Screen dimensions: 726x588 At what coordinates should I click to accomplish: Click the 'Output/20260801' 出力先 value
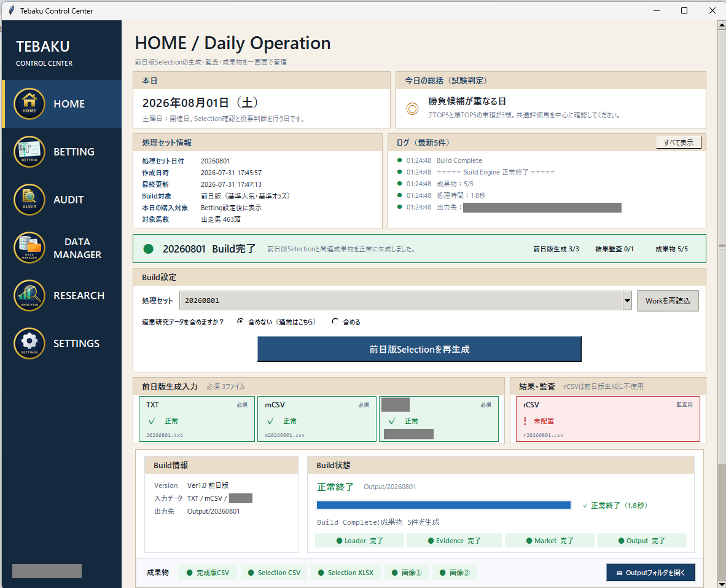point(214,512)
